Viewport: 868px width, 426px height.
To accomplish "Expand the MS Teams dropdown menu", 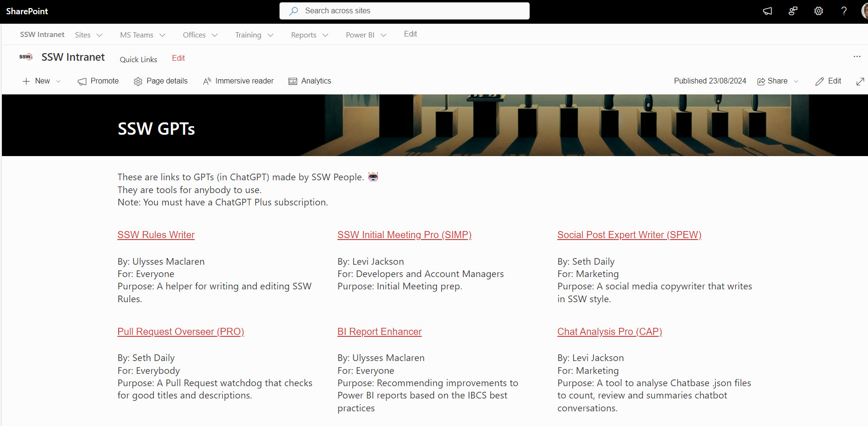I will (x=142, y=35).
